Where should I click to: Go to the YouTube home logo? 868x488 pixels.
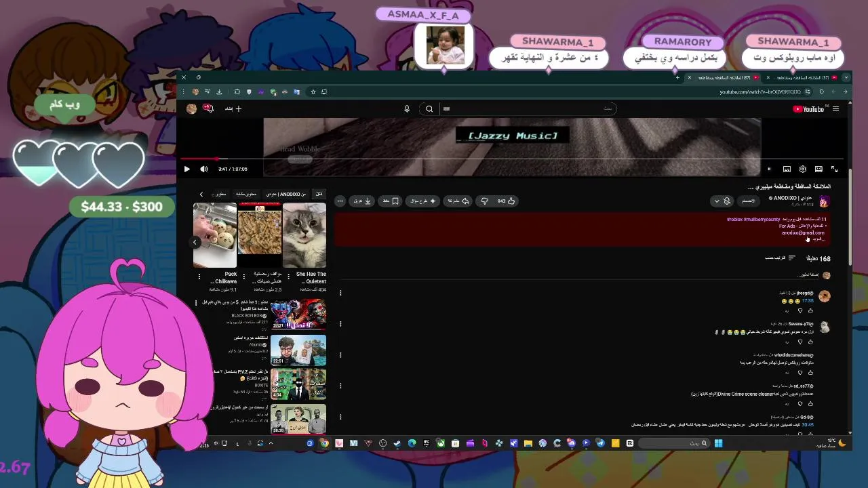808,109
